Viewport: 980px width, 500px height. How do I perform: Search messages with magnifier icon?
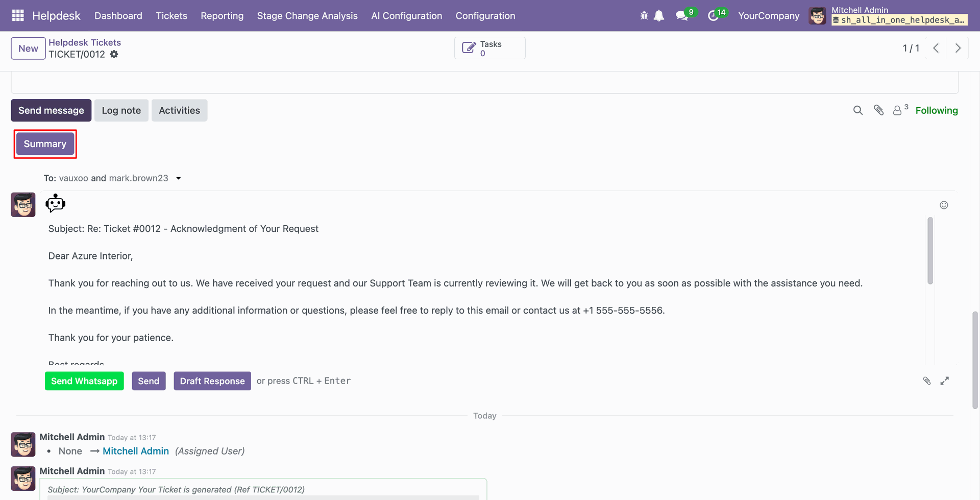pos(858,110)
